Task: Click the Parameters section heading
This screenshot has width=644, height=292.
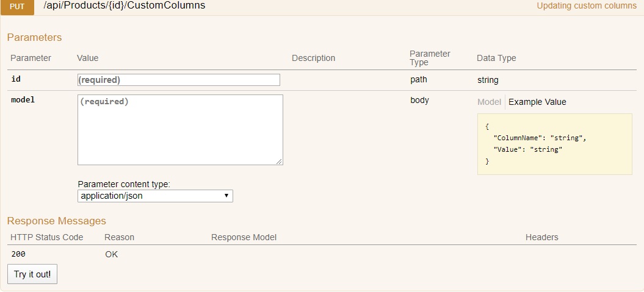Action: [x=35, y=37]
